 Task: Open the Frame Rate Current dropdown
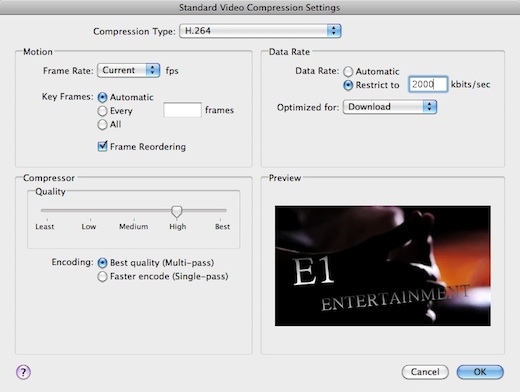(128, 70)
